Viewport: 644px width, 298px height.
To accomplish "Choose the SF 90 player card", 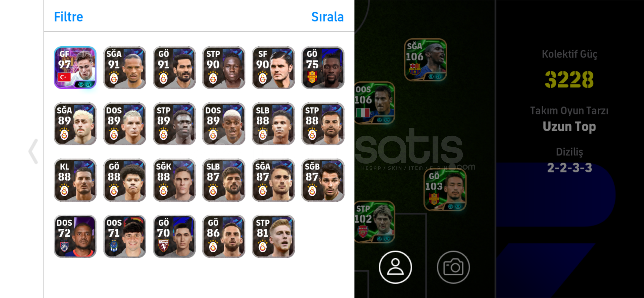I will point(273,68).
